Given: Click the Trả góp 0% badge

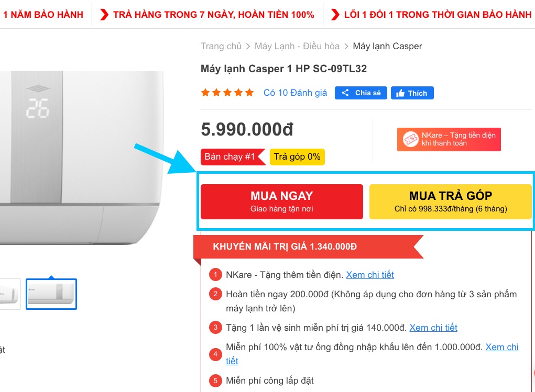Looking at the screenshot, I should tap(297, 157).
